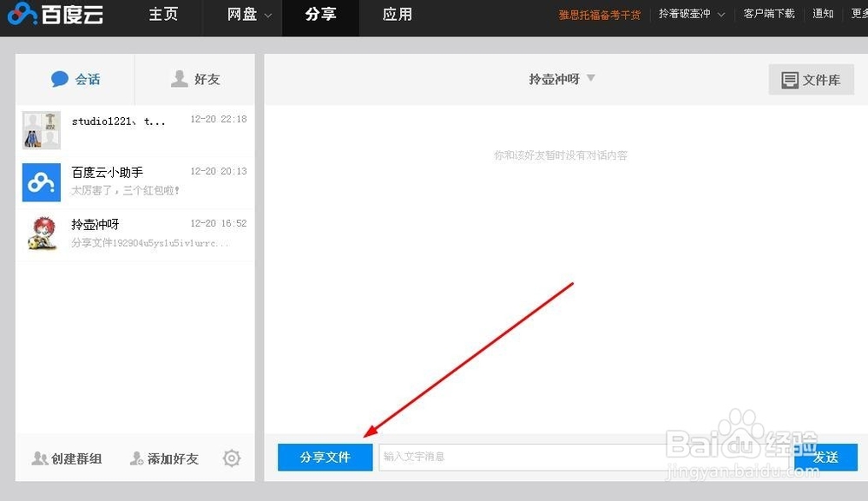The image size is (868, 501).
Task: Select the 好友 friends icon
Action: [179, 79]
